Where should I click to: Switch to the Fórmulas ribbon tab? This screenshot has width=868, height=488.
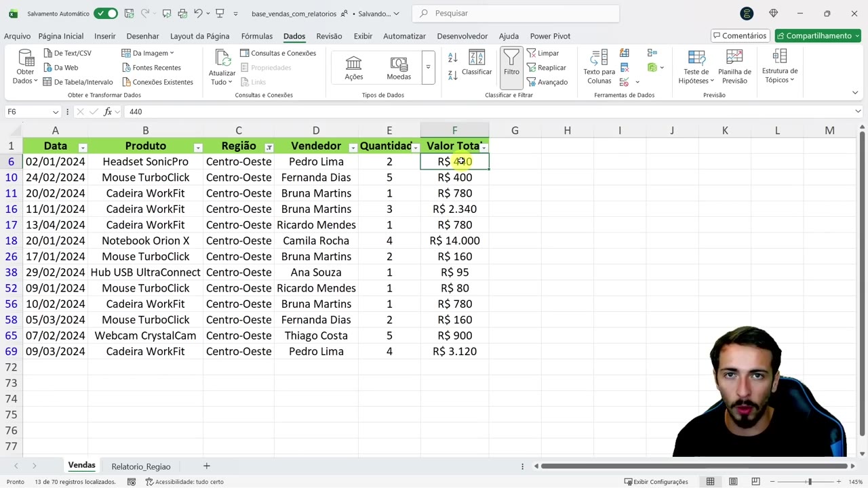pyautogui.click(x=257, y=36)
